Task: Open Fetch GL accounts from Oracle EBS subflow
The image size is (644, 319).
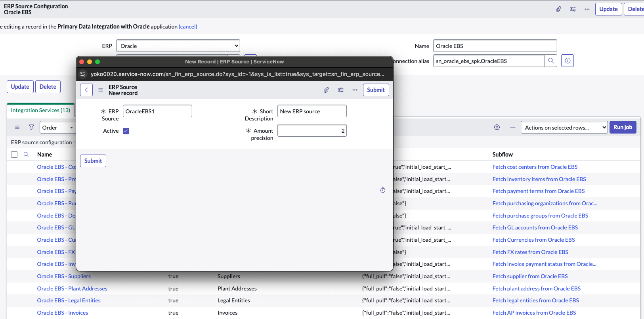Action: 535,227
